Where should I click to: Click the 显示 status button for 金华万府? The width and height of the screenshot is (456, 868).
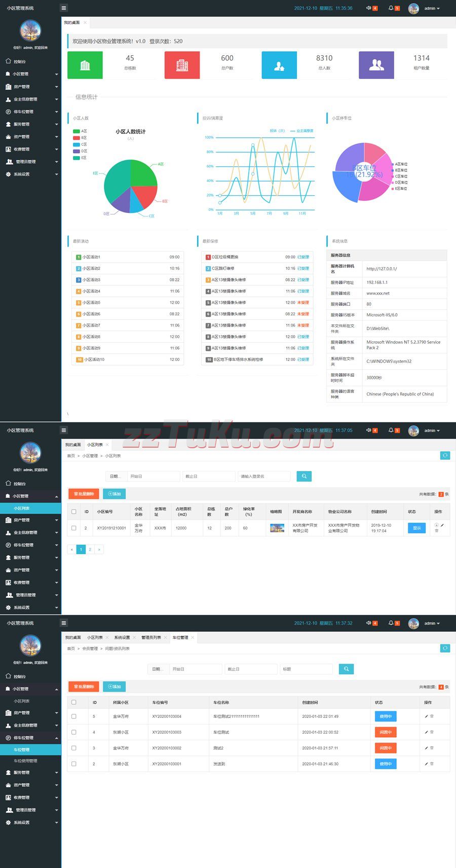click(x=416, y=528)
